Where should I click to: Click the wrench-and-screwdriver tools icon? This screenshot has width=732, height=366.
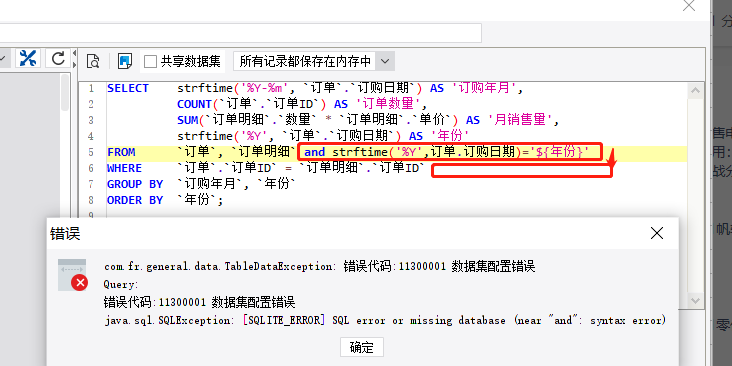click(28, 58)
